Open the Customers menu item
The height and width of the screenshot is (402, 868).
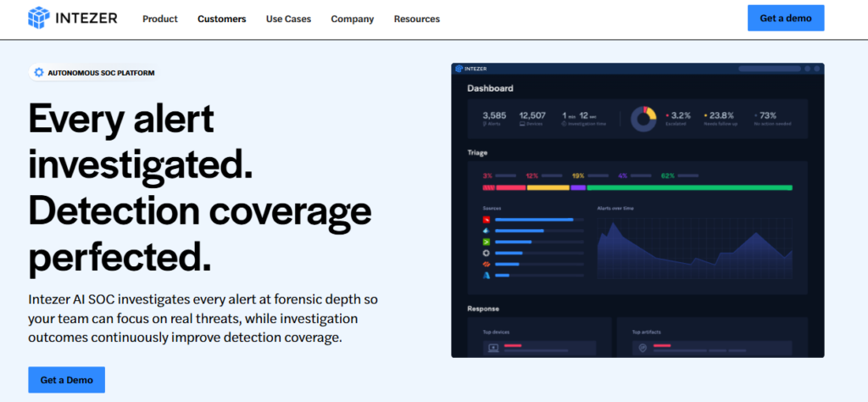pos(222,19)
